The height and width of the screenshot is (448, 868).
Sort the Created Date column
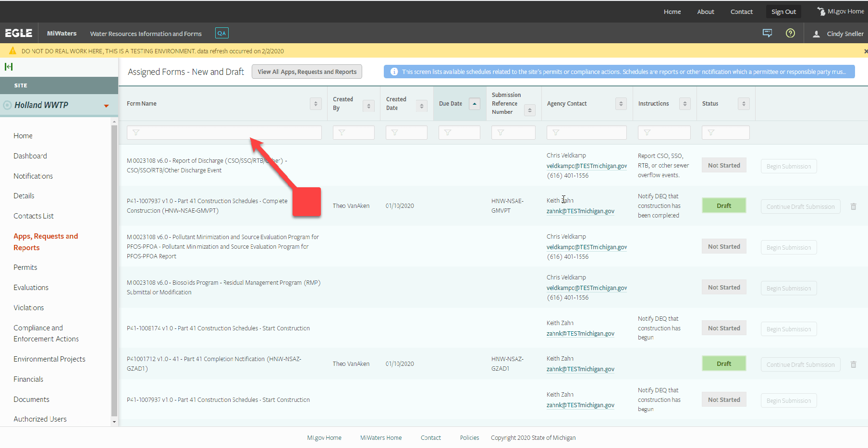(x=421, y=106)
